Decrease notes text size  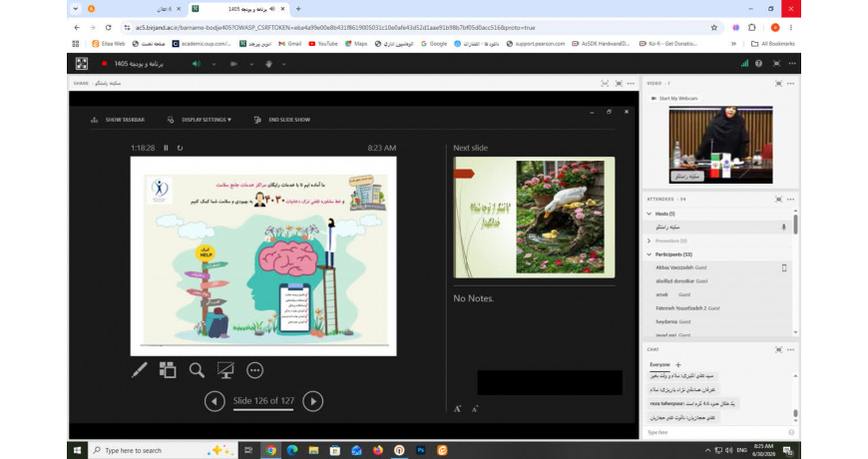[475, 409]
